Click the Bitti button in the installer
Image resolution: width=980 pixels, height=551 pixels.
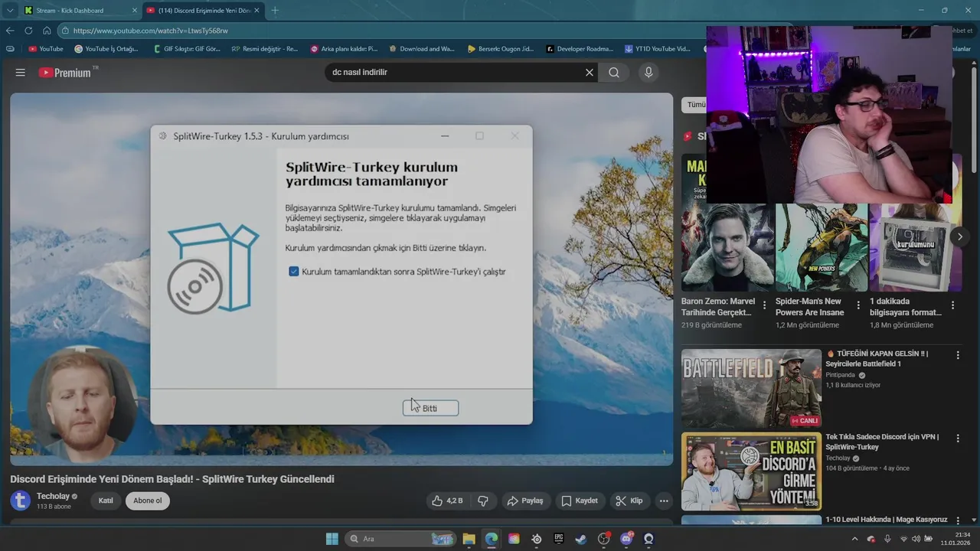tap(430, 408)
